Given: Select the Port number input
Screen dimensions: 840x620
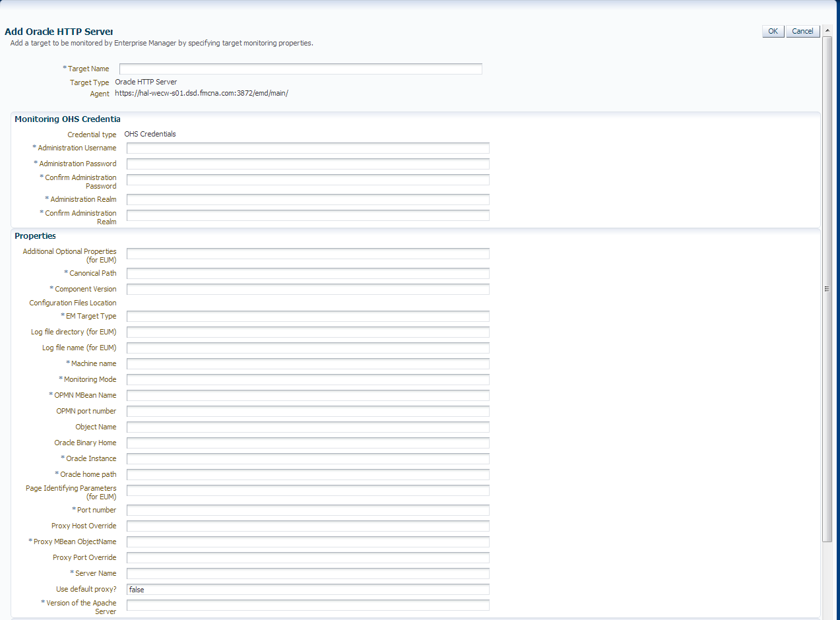Looking at the screenshot, I should coord(308,510).
